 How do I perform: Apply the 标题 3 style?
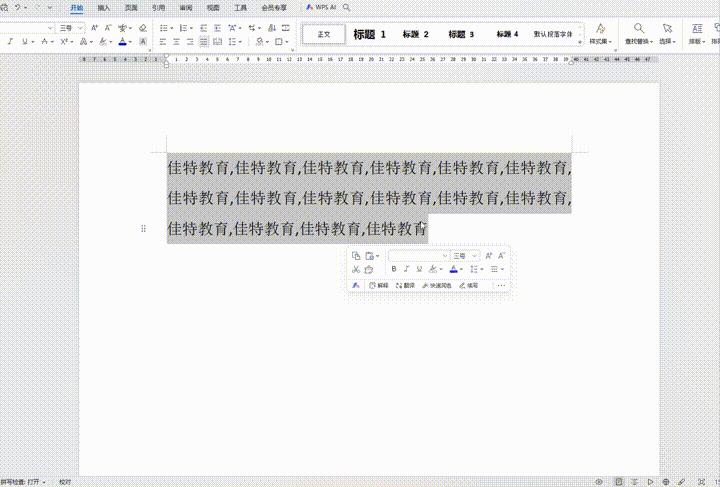click(x=461, y=34)
